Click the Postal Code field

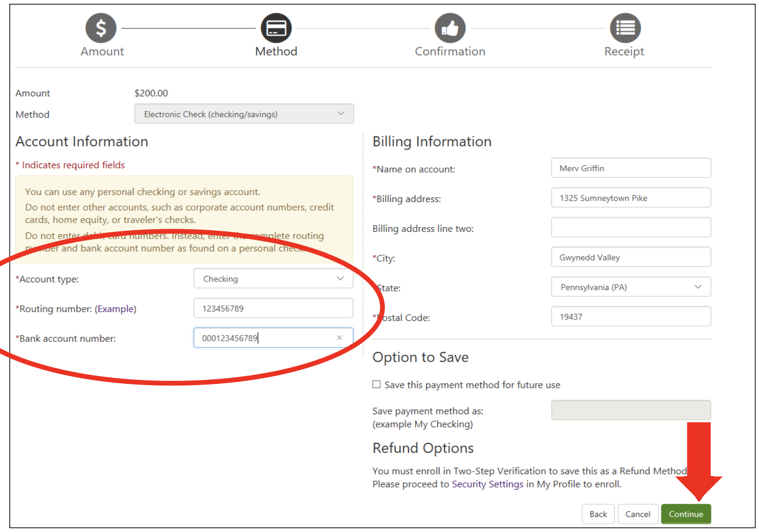[x=630, y=316]
